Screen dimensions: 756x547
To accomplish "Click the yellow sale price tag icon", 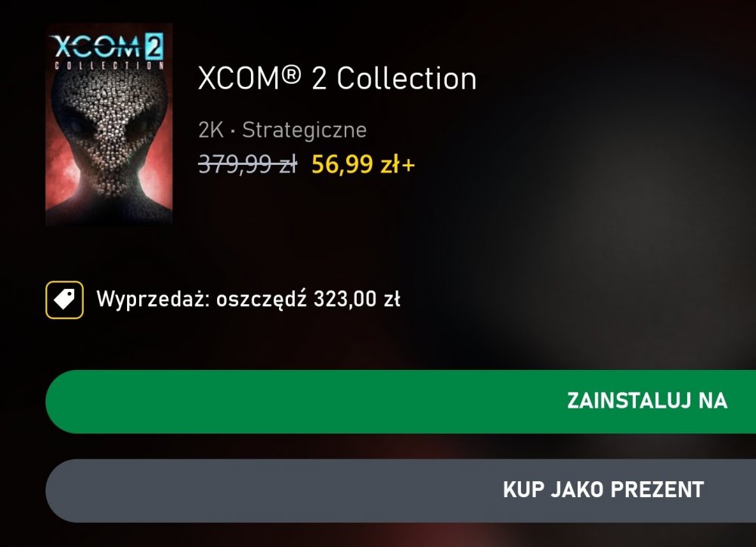I will [x=64, y=300].
